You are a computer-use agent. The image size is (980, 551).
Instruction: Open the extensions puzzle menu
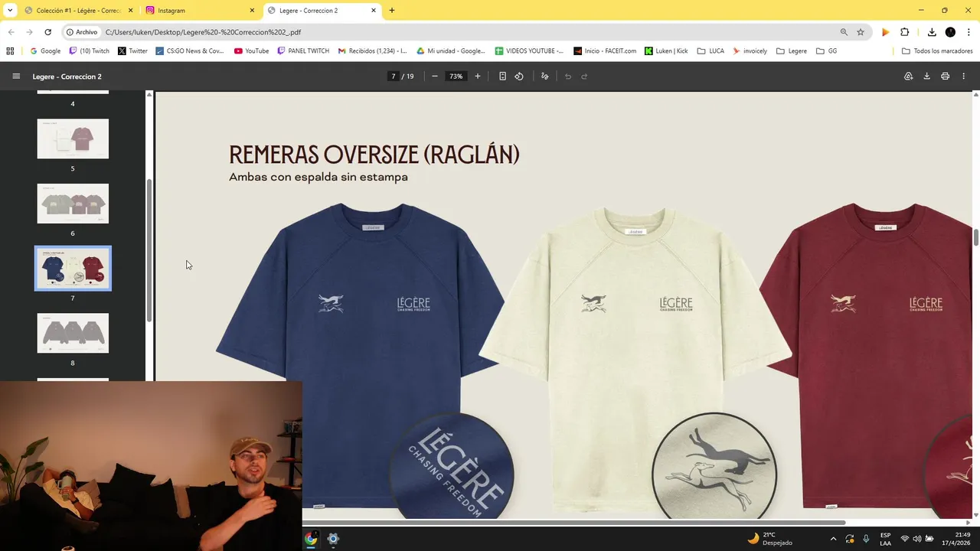coord(905,32)
